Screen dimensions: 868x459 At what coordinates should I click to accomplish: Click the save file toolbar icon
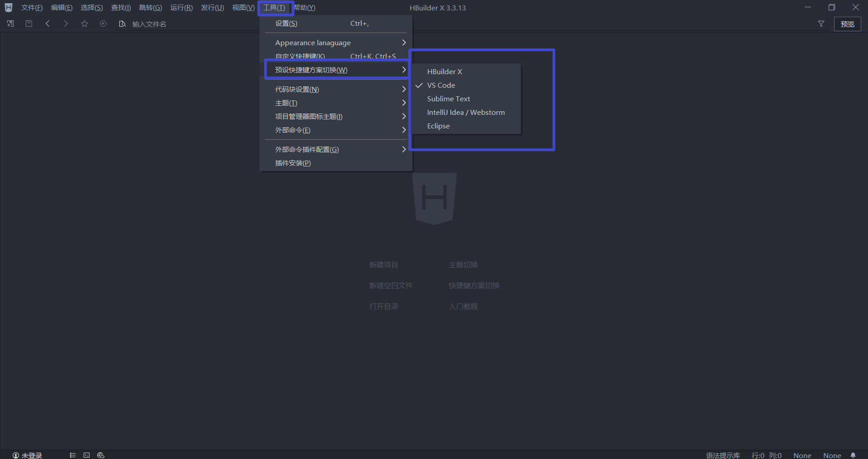29,24
